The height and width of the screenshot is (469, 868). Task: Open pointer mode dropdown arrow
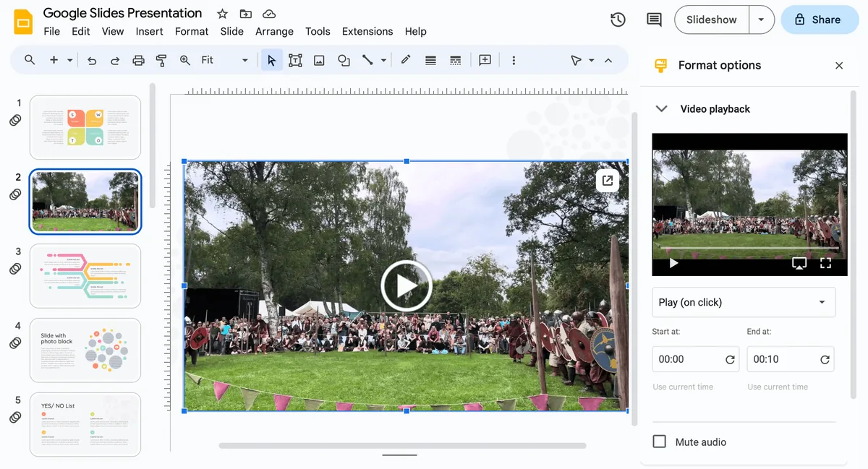592,60
